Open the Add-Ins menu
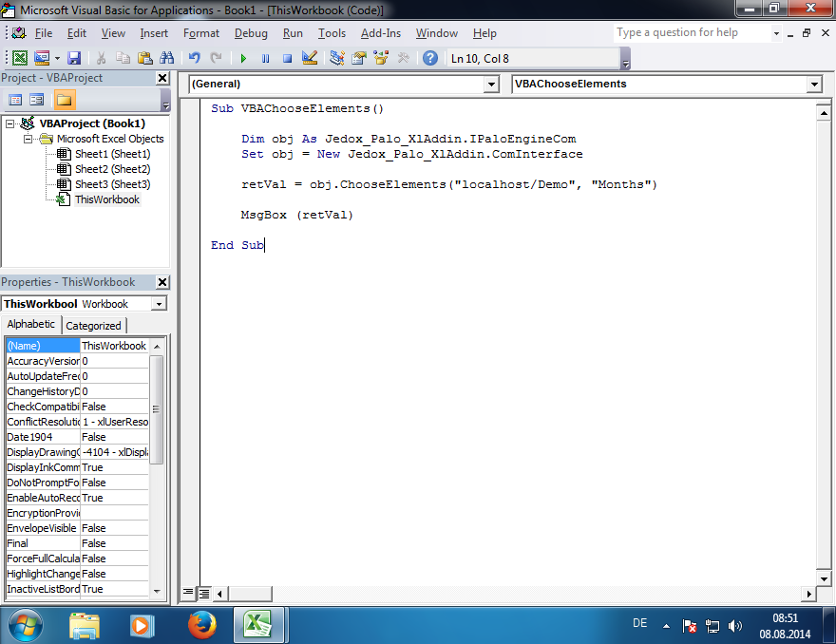836x644 pixels. click(381, 33)
